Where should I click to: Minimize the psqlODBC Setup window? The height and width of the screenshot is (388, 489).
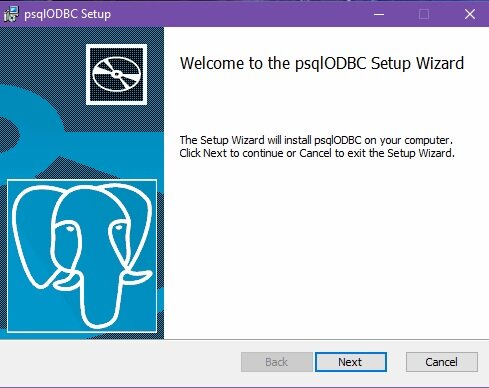pos(379,14)
